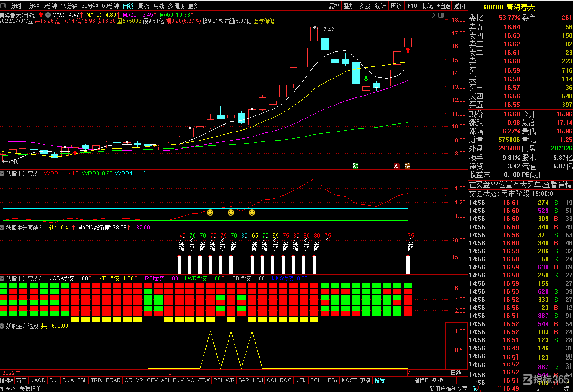This screenshot has height=392, width=573.
Task: Open F10 company information
Action: tap(412, 6)
